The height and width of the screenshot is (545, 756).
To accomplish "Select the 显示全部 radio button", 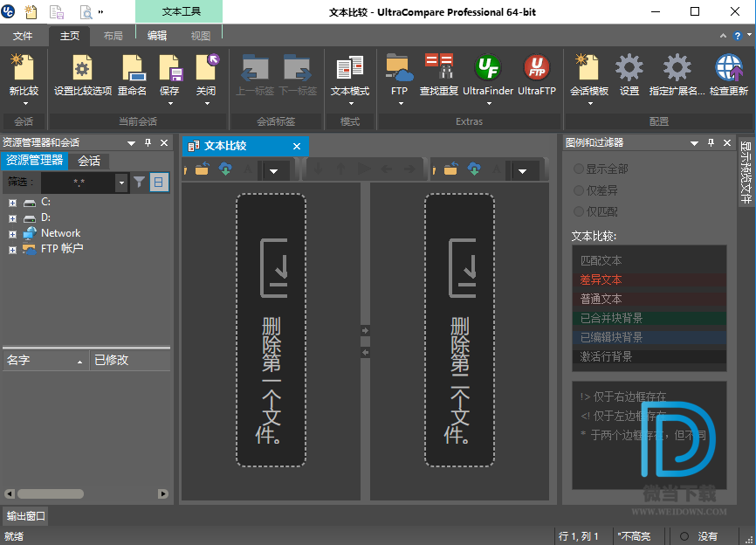I will point(579,169).
